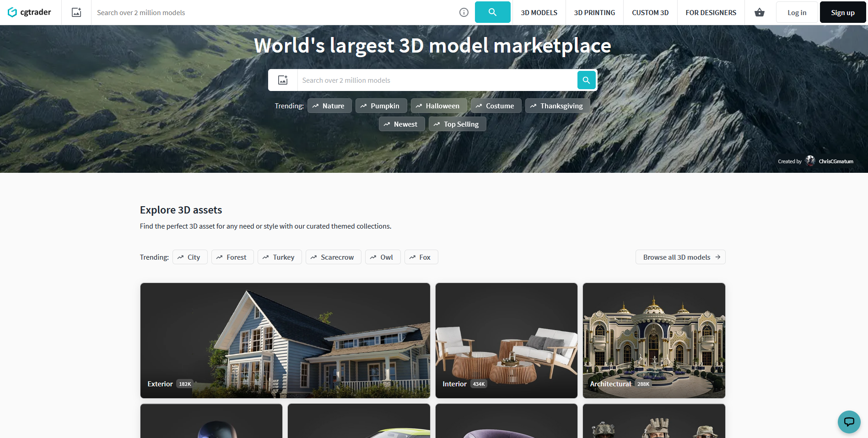The width and height of the screenshot is (868, 438).
Task: Click hero search magnifier button
Action: click(586, 80)
